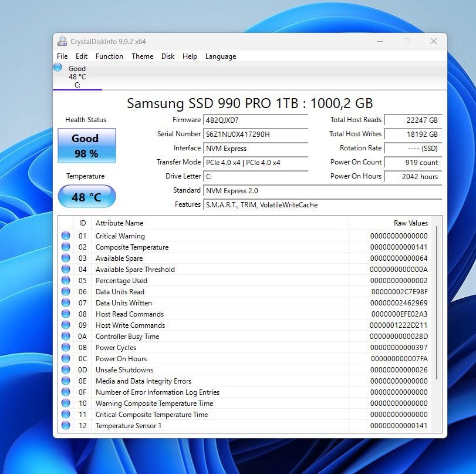Select the Controller Busy Time attribute name
This screenshot has height=474, width=476.
click(127, 337)
